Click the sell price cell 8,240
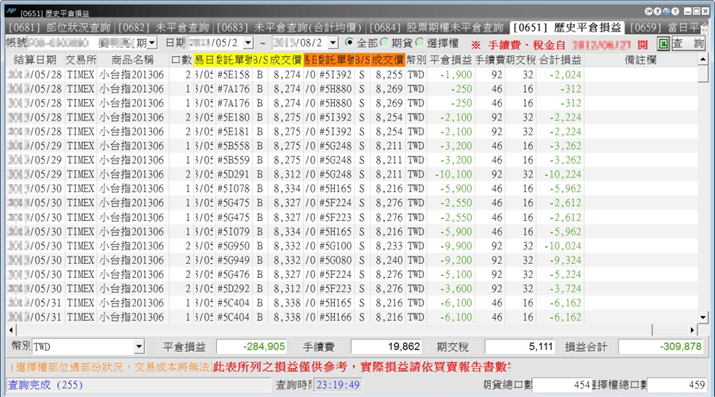 point(389,260)
